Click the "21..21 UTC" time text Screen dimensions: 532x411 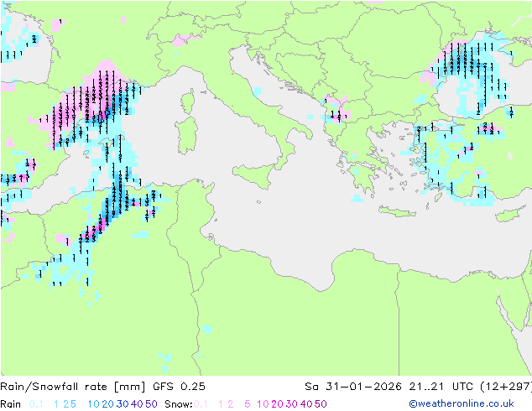click(x=441, y=387)
